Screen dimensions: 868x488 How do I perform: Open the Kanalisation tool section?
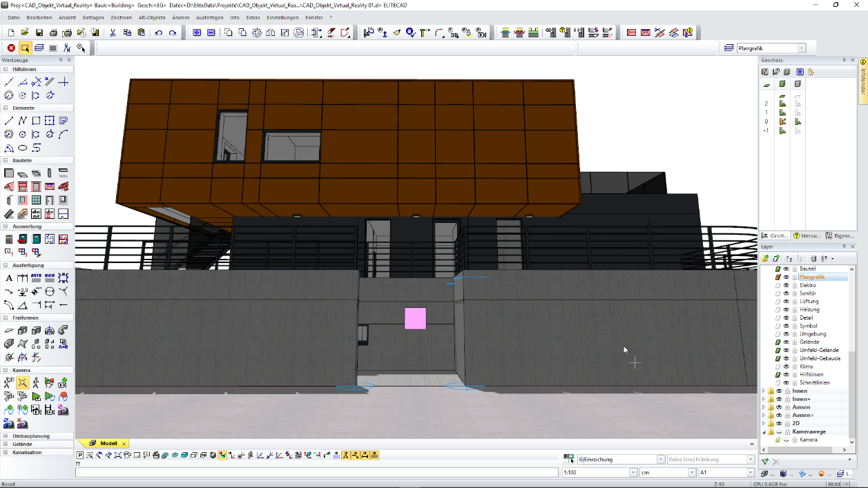pos(27,453)
